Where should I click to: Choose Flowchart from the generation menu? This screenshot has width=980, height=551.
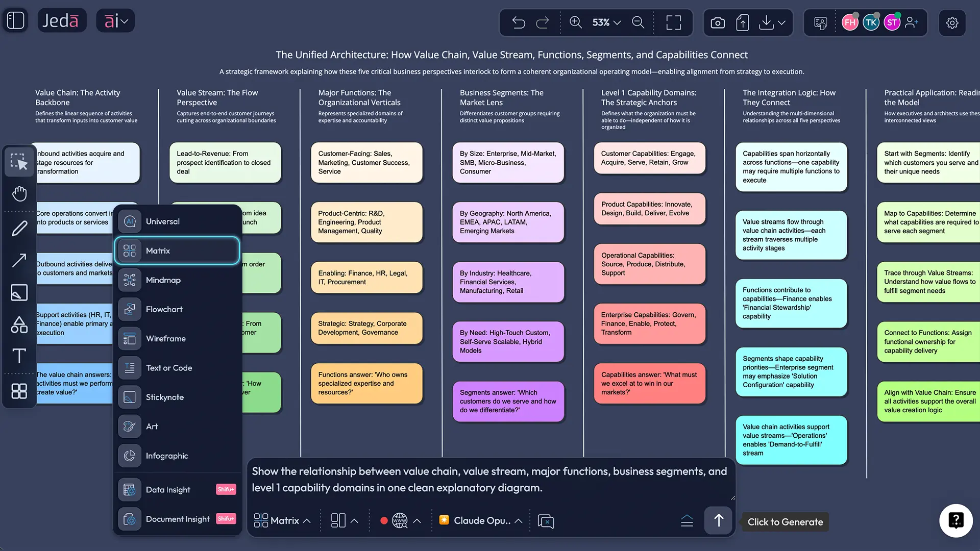[164, 309]
